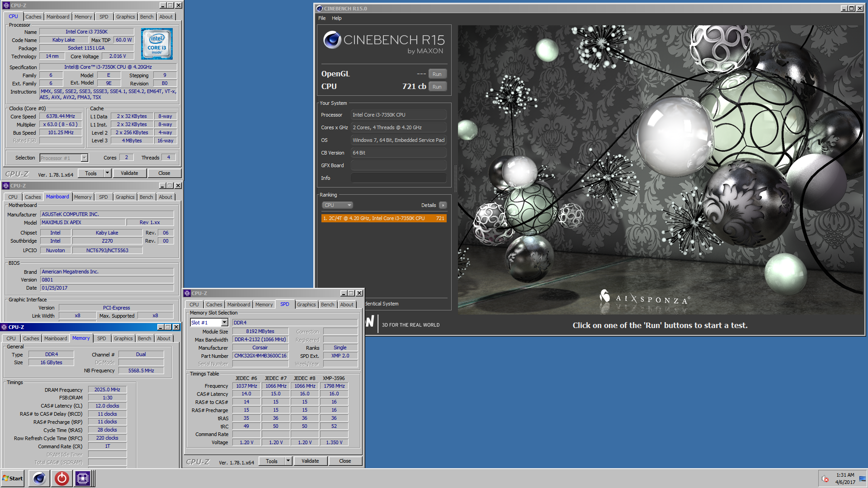
Task: Switch to CPU tab in Memory CPU-Z window
Action: coord(11,338)
